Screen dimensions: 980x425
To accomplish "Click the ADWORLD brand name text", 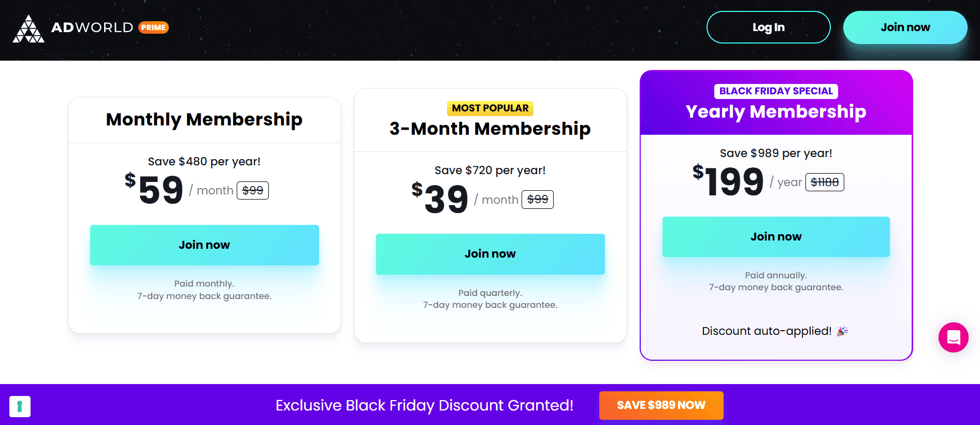I will [92, 27].
